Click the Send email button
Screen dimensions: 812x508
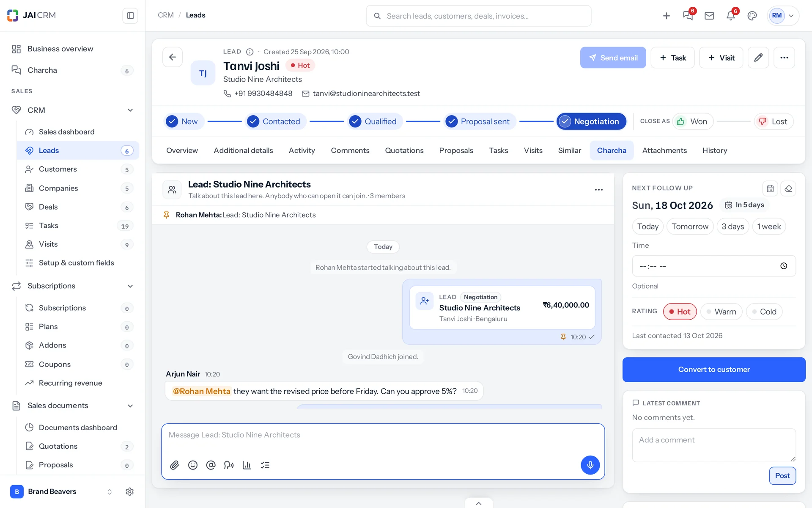tap(613, 58)
